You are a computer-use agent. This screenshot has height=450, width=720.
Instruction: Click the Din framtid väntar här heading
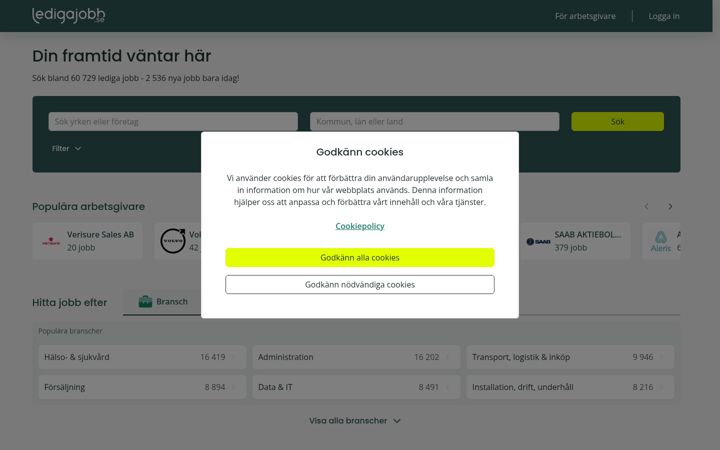pyautogui.click(x=122, y=56)
